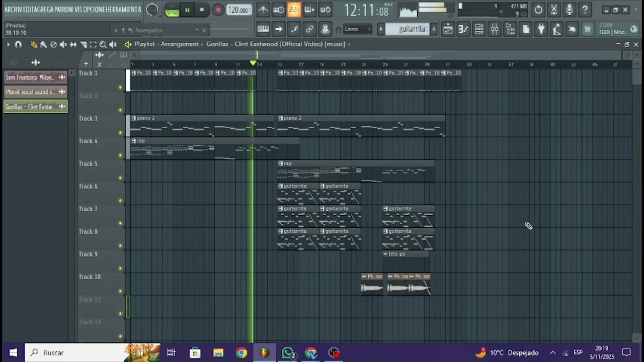Select Gorillaz - Clint Eastwood clip in picker

tap(35, 107)
